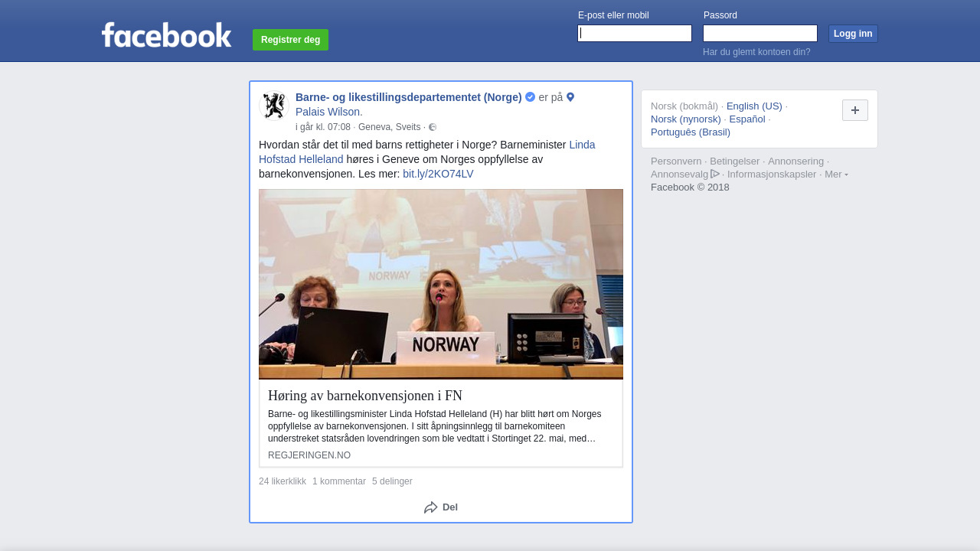Click the public globe privacy icon

(433, 127)
